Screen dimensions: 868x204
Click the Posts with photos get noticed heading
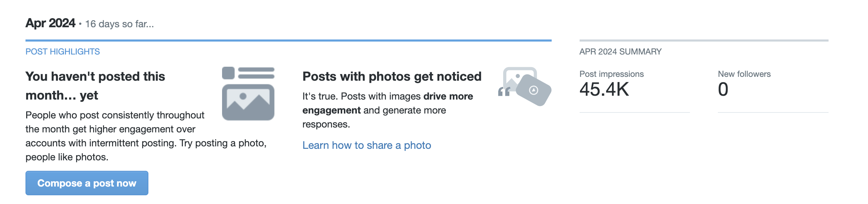[x=392, y=76]
